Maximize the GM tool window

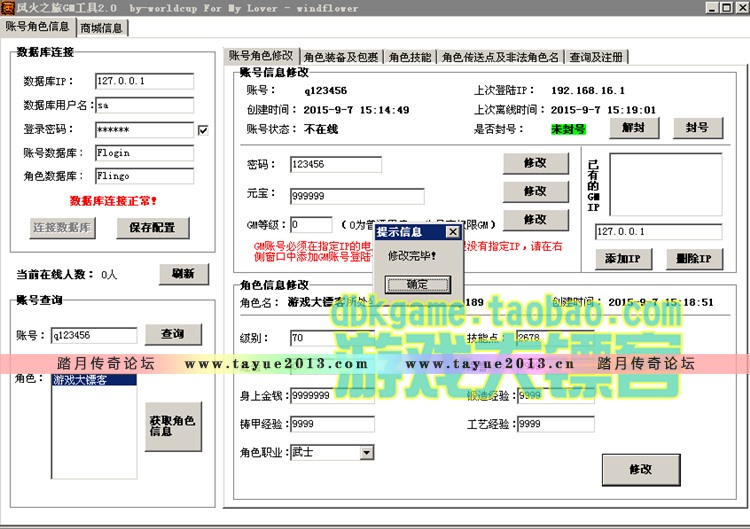pos(727,8)
